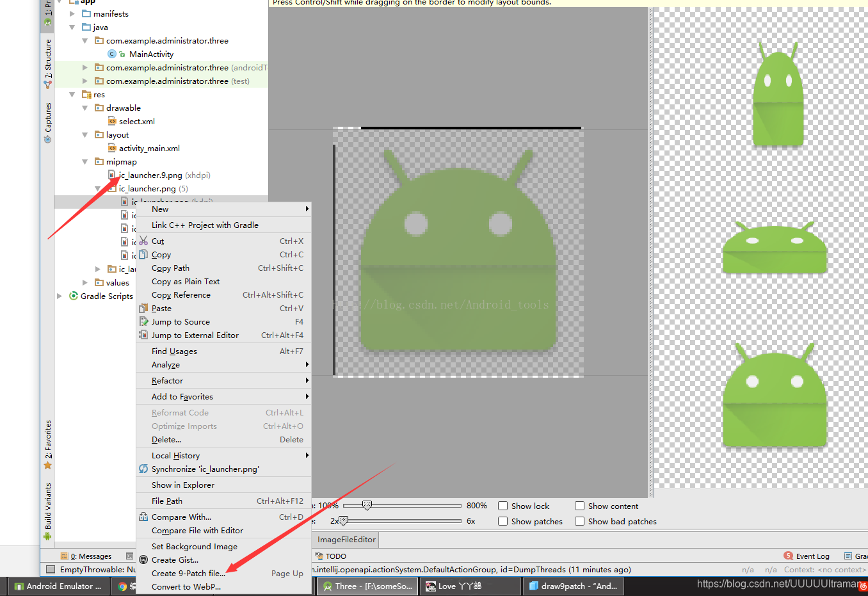
Task: Open the Build Variants tool window
Action: point(48,511)
